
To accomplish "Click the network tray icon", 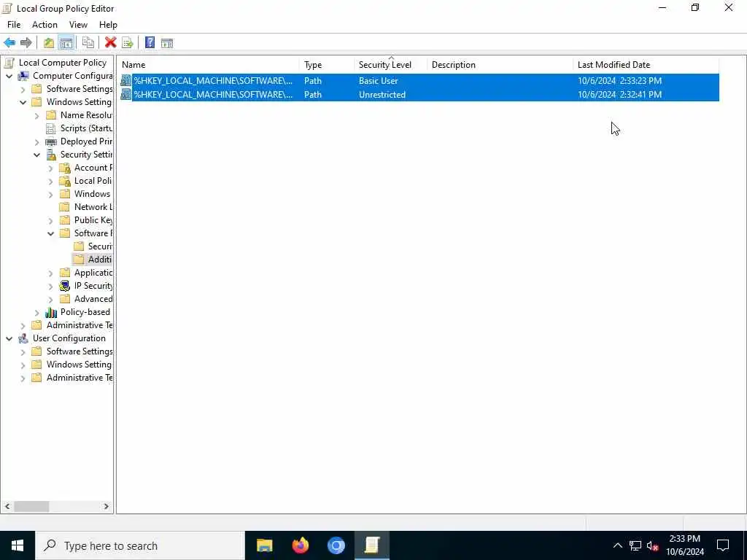I will 635,545.
